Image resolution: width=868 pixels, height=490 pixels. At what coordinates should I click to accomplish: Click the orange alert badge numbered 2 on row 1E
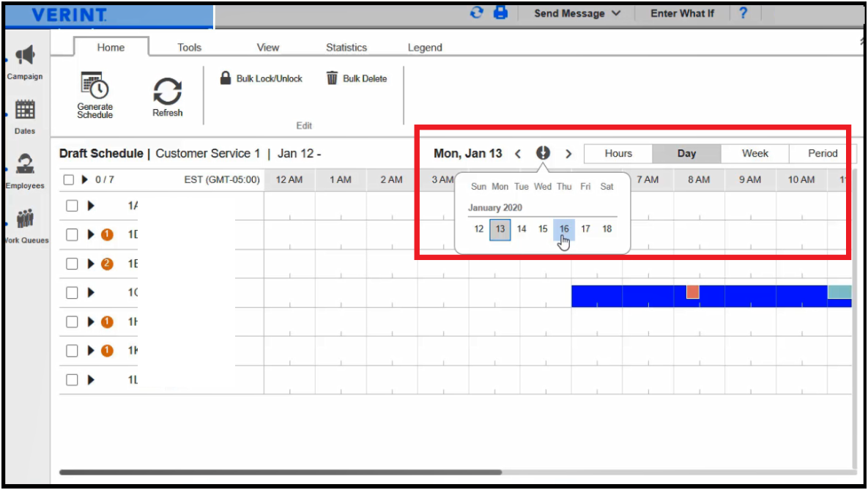click(107, 264)
